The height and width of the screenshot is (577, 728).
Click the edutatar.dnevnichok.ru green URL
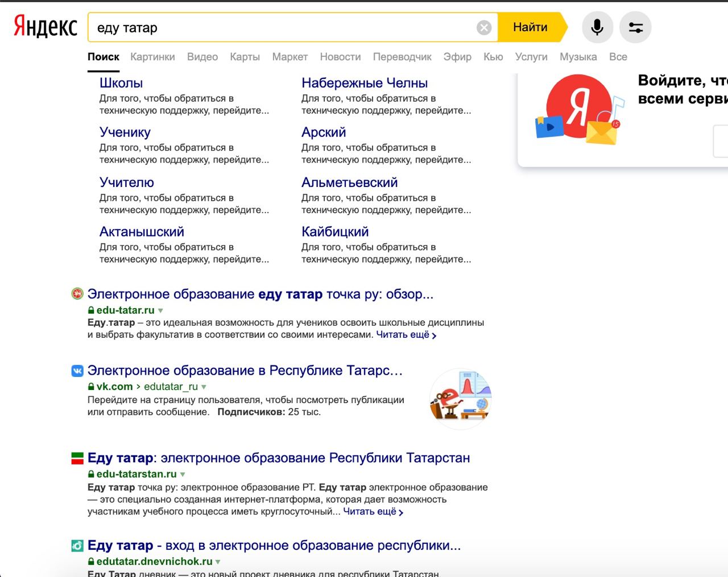tap(155, 562)
